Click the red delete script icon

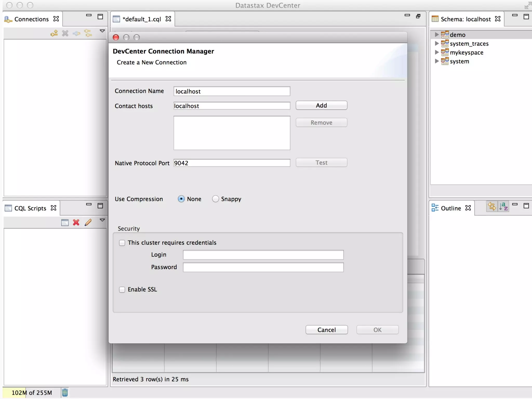pos(76,222)
